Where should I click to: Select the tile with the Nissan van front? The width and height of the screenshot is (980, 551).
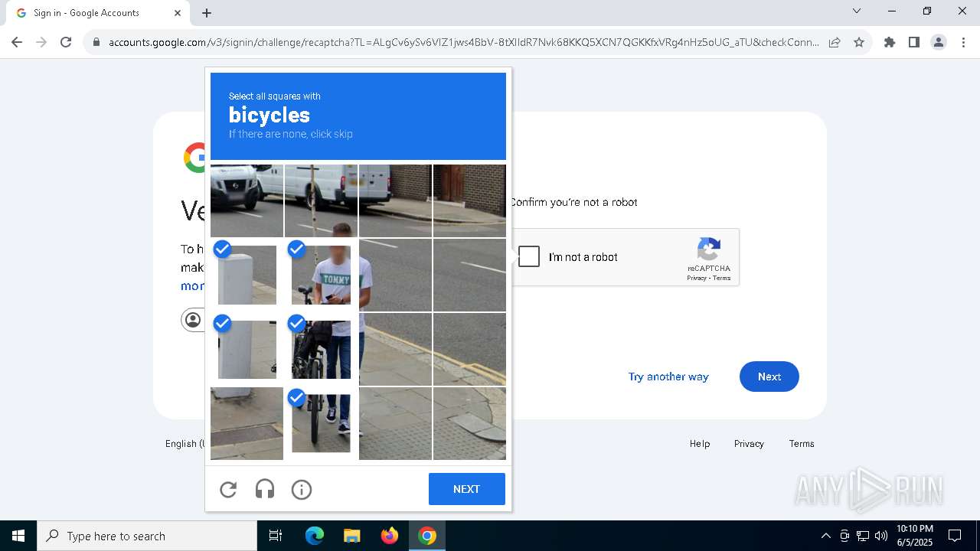click(x=247, y=201)
